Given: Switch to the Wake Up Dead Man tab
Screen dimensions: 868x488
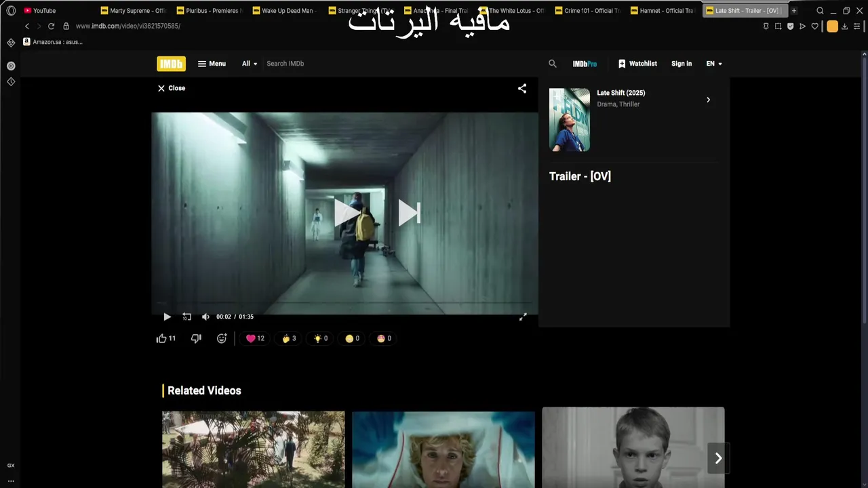Looking at the screenshot, I should [285, 11].
